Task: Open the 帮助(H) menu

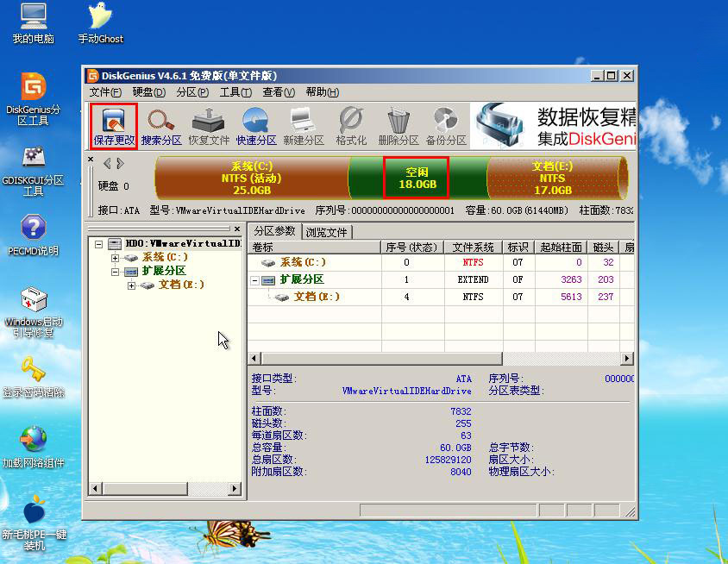Action: point(323,92)
